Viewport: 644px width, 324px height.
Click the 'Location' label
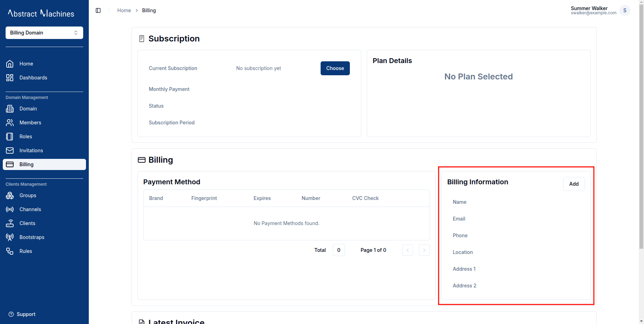coord(463,252)
